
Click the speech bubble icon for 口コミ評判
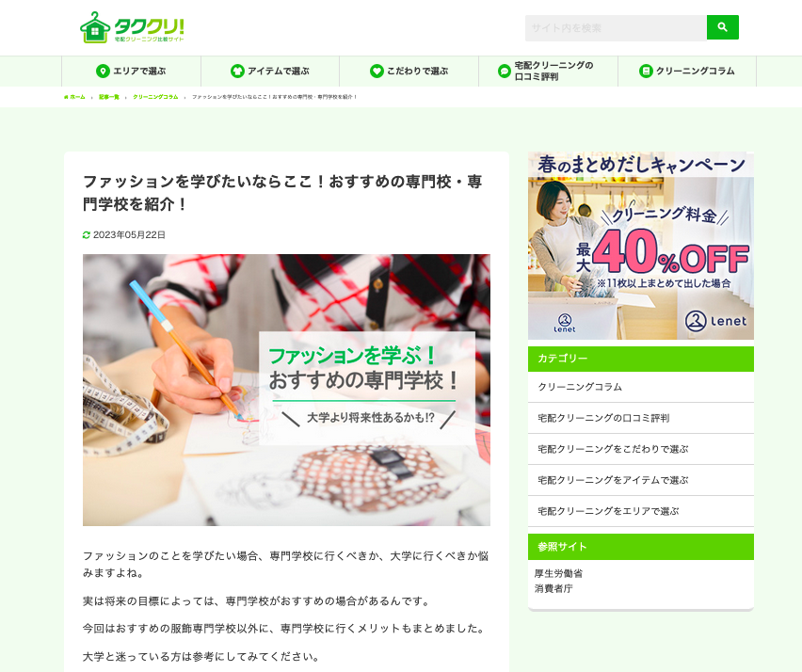pyautogui.click(x=505, y=72)
